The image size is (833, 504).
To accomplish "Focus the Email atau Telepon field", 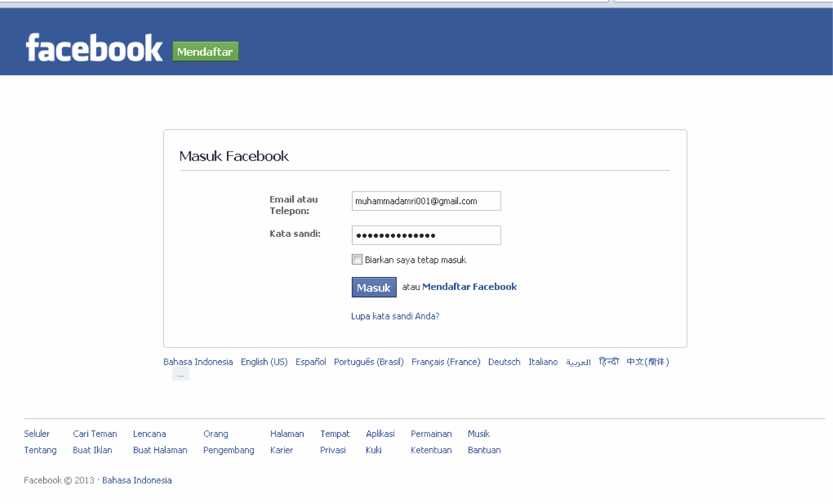I will pos(426,201).
